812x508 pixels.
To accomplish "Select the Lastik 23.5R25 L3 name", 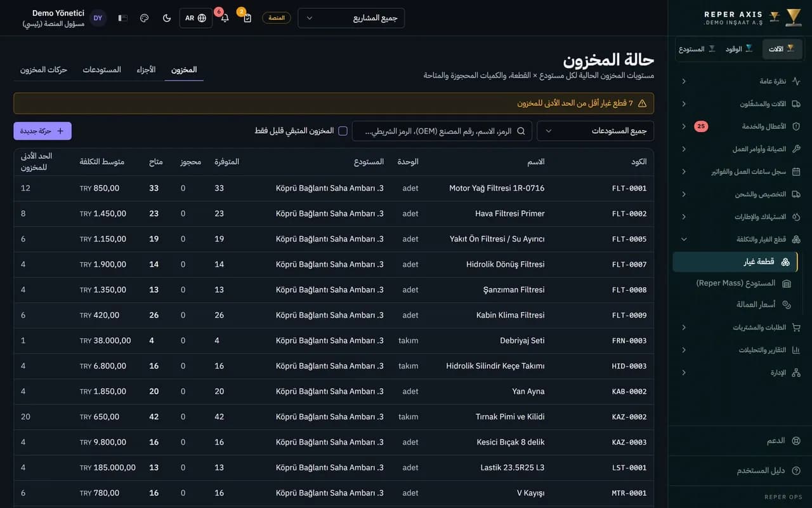I will pos(513,467).
